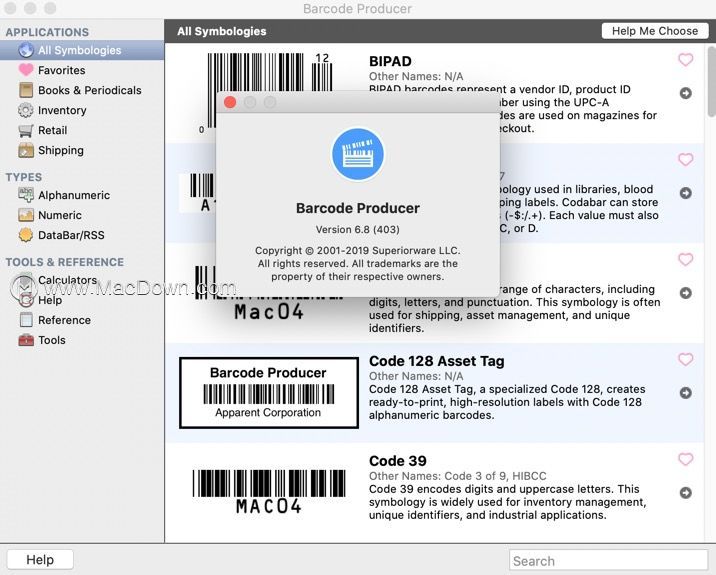Open Tools in the sidebar

52,340
